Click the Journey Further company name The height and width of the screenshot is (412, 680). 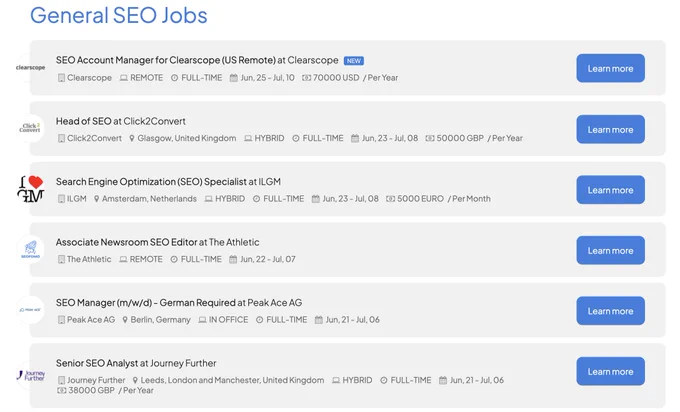coord(96,380)
